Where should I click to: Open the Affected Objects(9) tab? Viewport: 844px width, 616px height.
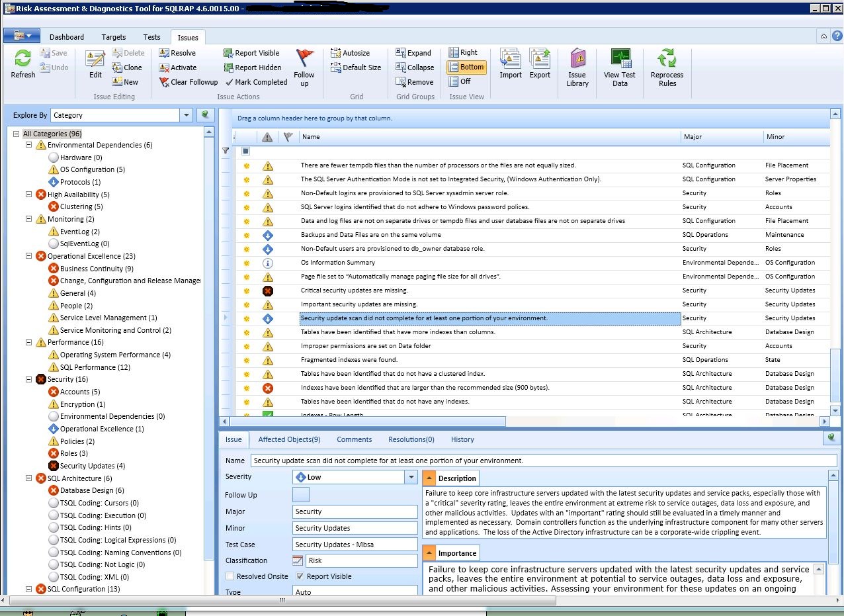click(x=289, y=439)
